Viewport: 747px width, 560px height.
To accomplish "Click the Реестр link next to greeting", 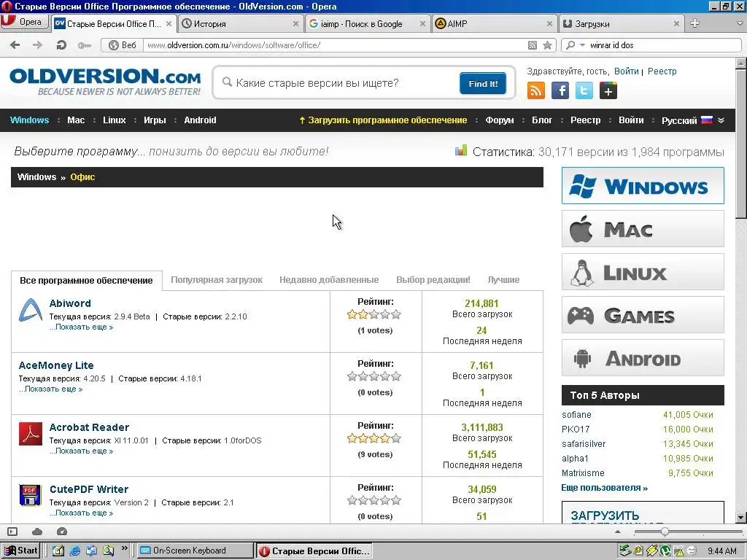I will tap(662, 71).
